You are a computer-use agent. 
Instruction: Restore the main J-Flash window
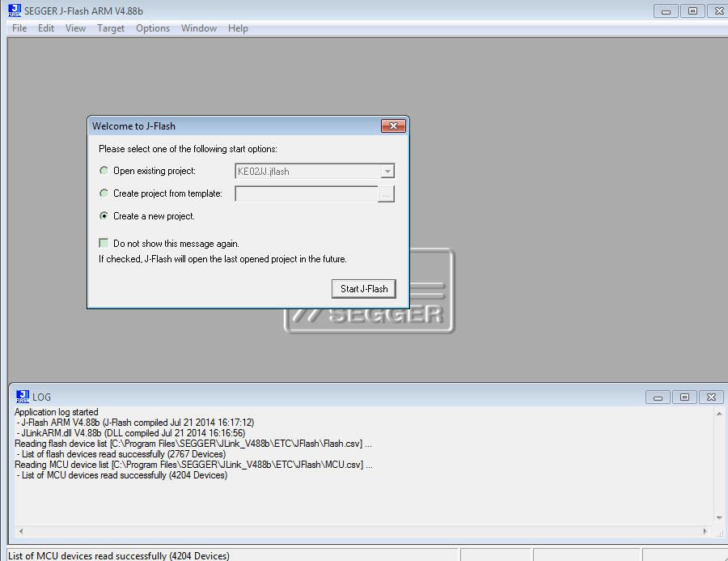tap(692, 11)
